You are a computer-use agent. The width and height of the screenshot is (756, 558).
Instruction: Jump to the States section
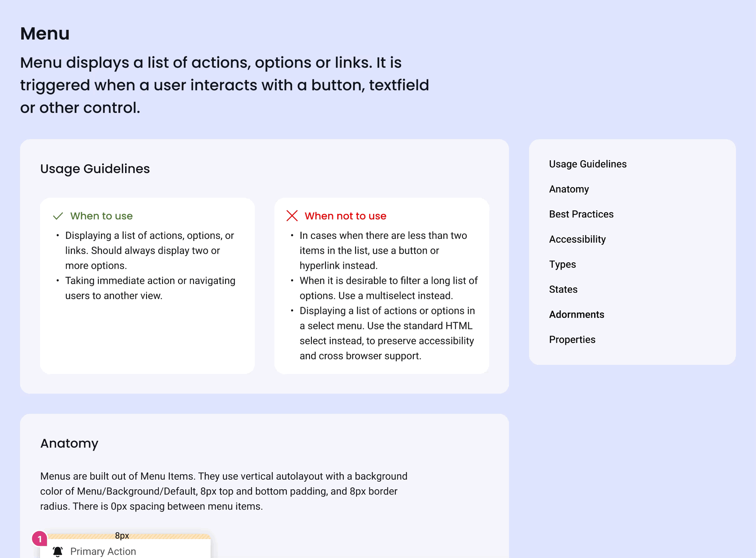click(x=563, y=289)
